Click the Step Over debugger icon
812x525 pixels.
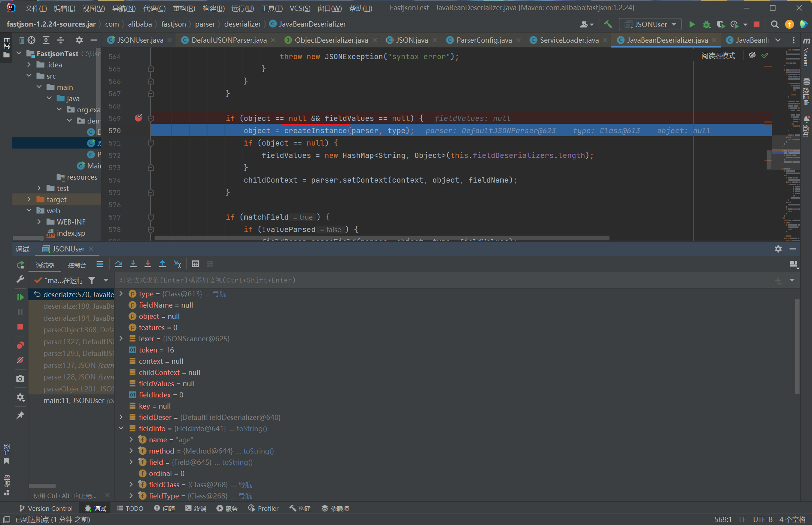click(119, 264)
